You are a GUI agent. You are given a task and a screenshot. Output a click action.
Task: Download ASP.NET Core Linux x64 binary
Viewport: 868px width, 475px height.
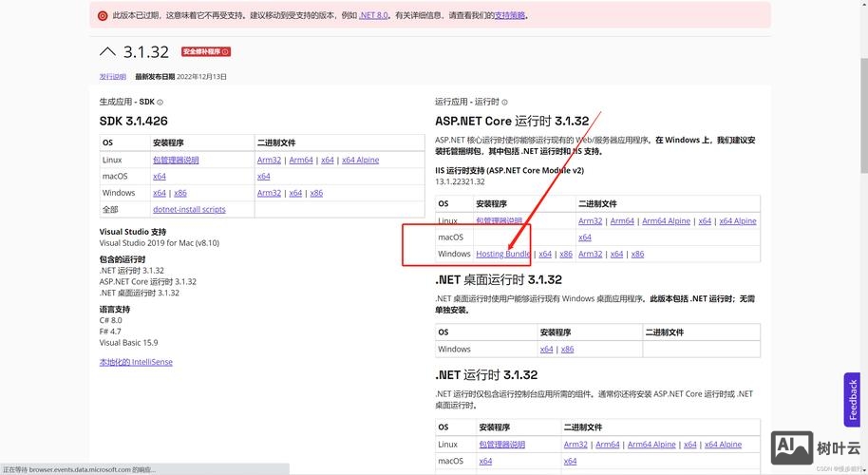pos(705,221)
